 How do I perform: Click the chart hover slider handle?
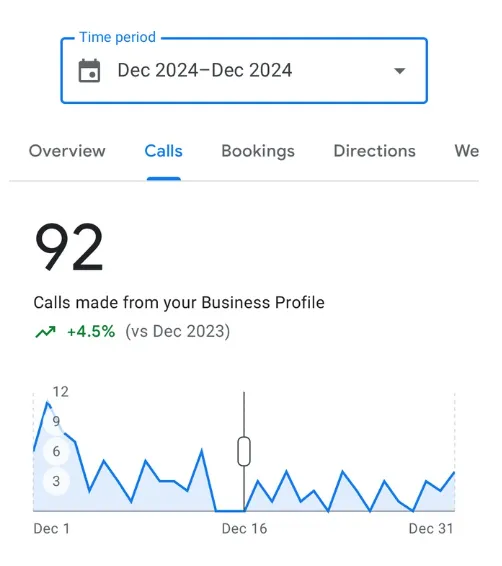[x=244, y=451]
